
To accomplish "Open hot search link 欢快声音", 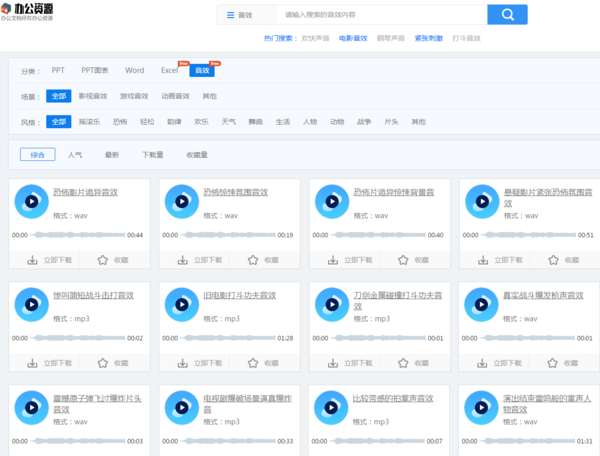I will 315,38.
